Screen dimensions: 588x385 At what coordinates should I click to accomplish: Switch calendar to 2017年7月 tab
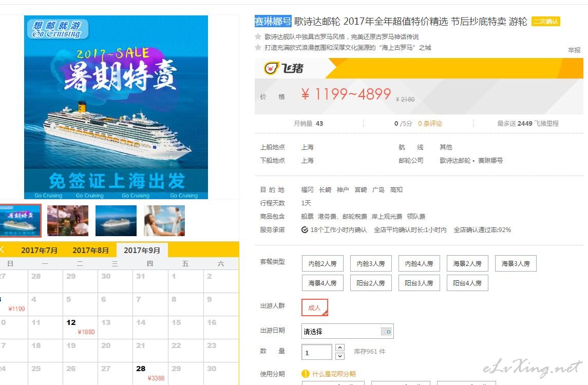pyautogui.click(x=40, y=251)
